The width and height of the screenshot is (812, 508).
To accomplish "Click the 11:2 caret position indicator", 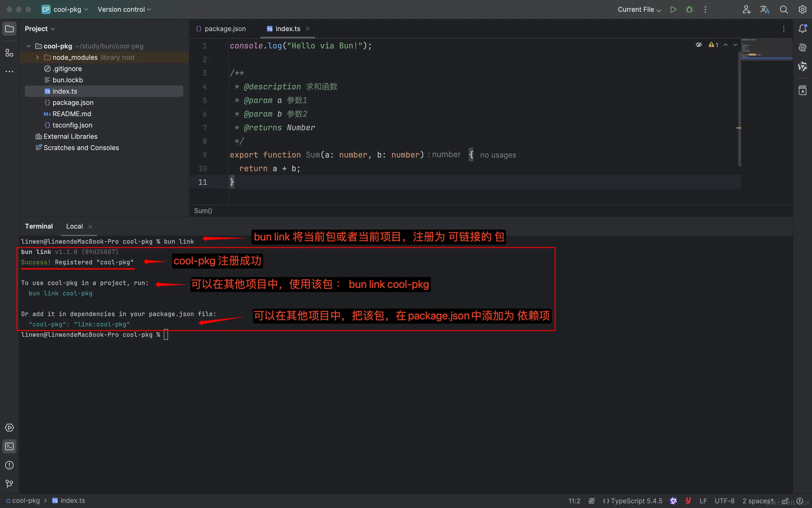I will pyautogui.click(x=574, y=500).
